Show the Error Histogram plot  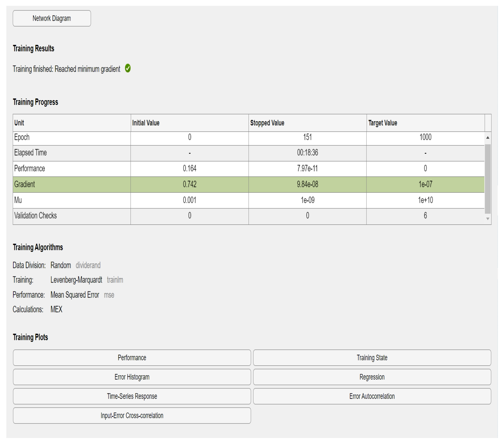[x=132, y=377]
